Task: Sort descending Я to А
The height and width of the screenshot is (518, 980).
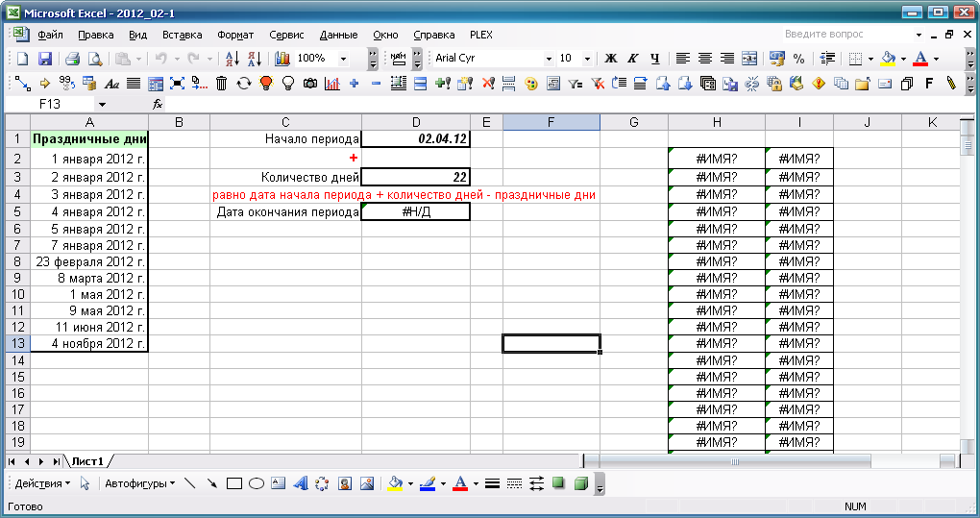Action: click(255, 59)
